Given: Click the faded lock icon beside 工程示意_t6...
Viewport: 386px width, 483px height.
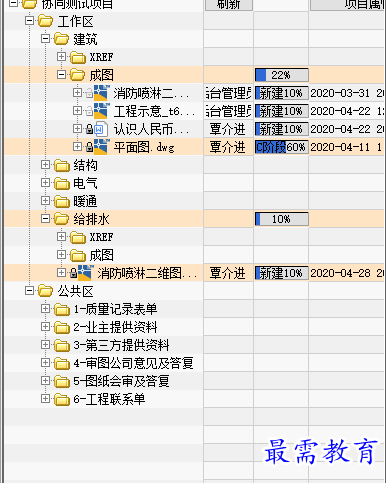Looking at the screenshot, I should [x=89, y=111].
